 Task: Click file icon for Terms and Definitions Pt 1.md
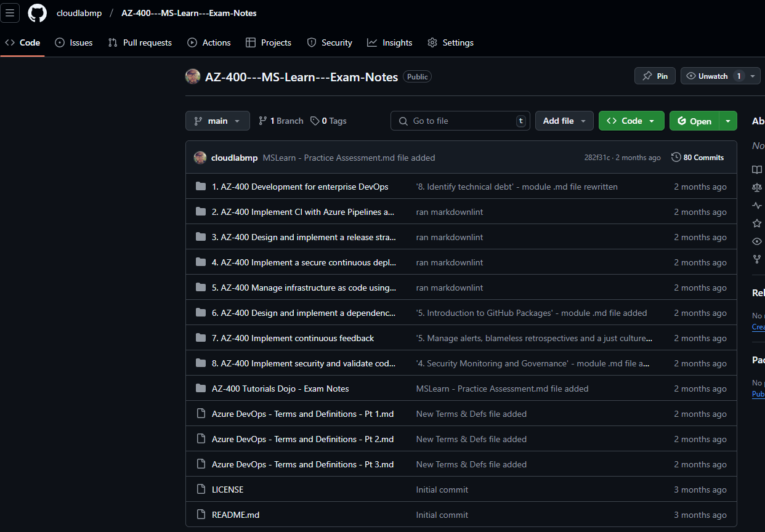(x=201, y=414)
